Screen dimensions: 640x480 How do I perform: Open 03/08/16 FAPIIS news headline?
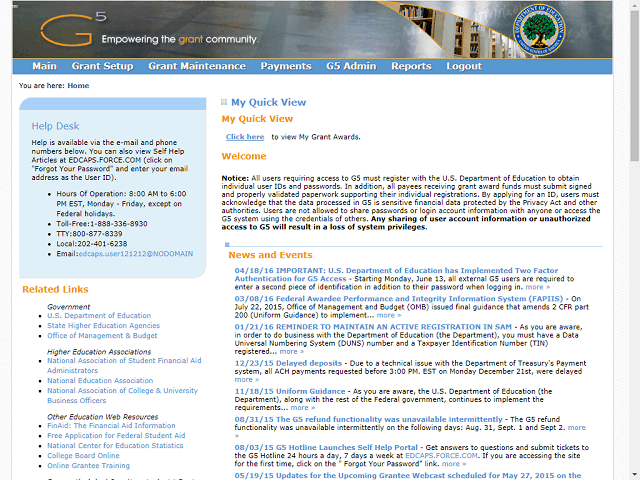tap(398, 299)
